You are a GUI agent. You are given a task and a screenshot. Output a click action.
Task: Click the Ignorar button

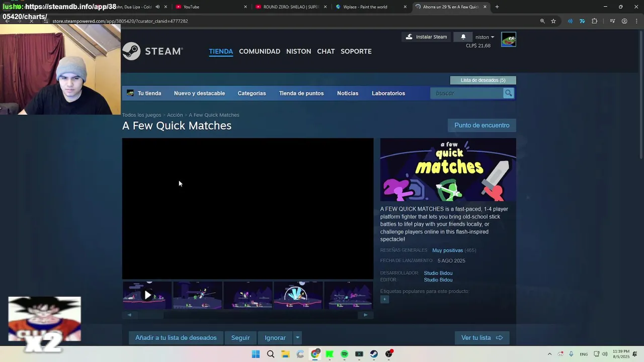click(x=275, y=338)
